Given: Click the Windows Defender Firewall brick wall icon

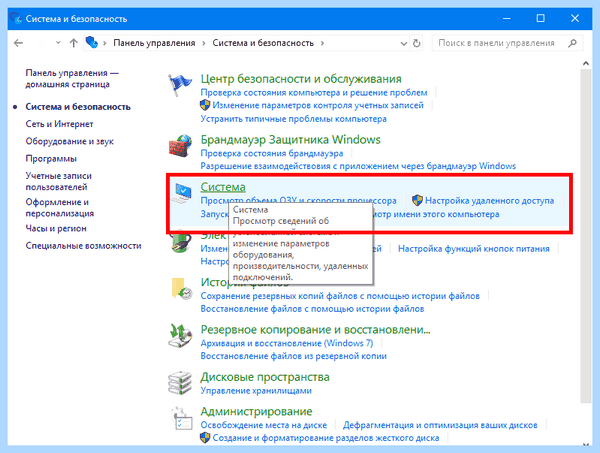Looking at the screenshot, I should point(180,146).
